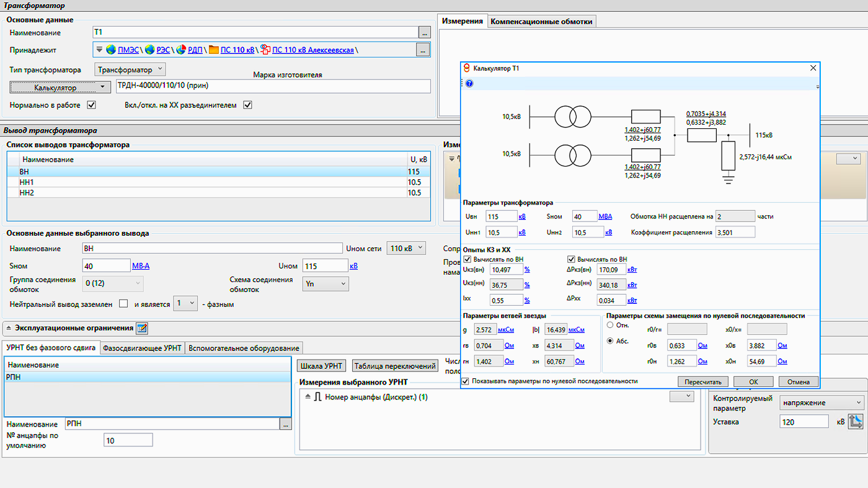Image resolution: width=868 pixels, height=488 pixels.
Task: Select the Отн. radio button
Action: (611, 325)
